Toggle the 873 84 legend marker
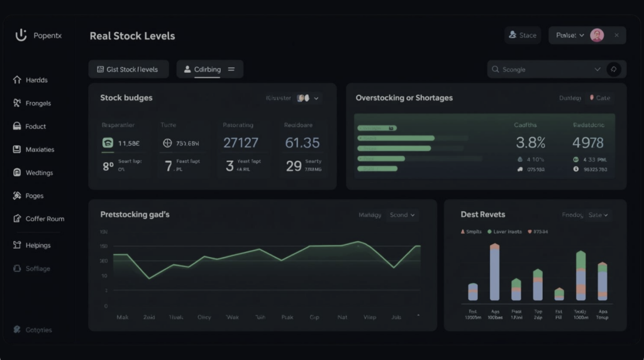Viewport: 644px width, 360px height. pyautogui.click(x=530, y=231)
